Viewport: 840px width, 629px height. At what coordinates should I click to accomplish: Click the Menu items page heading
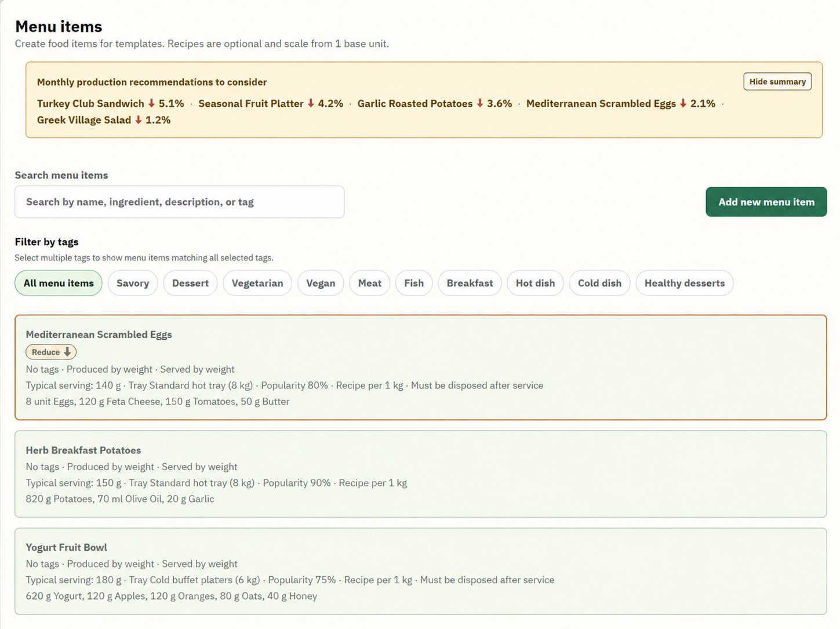coord(59,27)
